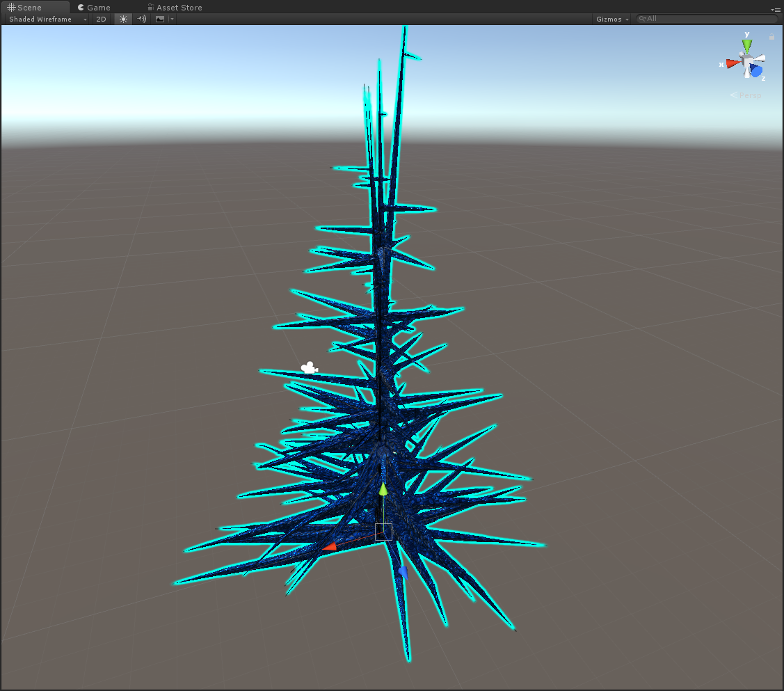Toggle scene audio with the speaker icon

point(141,19)
